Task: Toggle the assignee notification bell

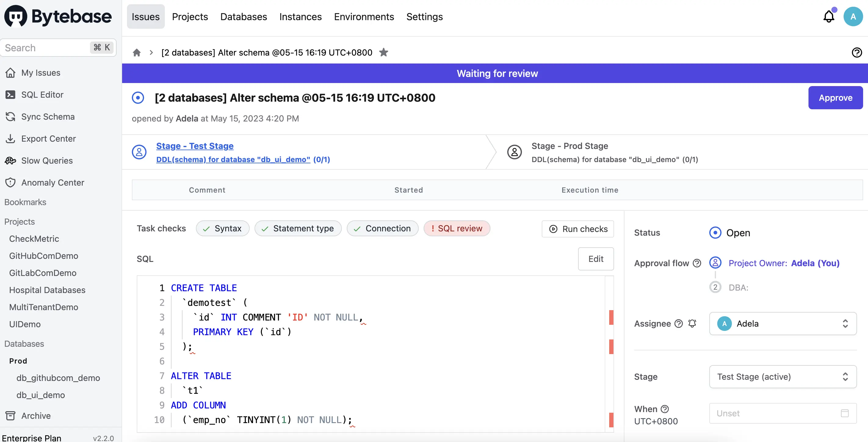Action: 693,324
